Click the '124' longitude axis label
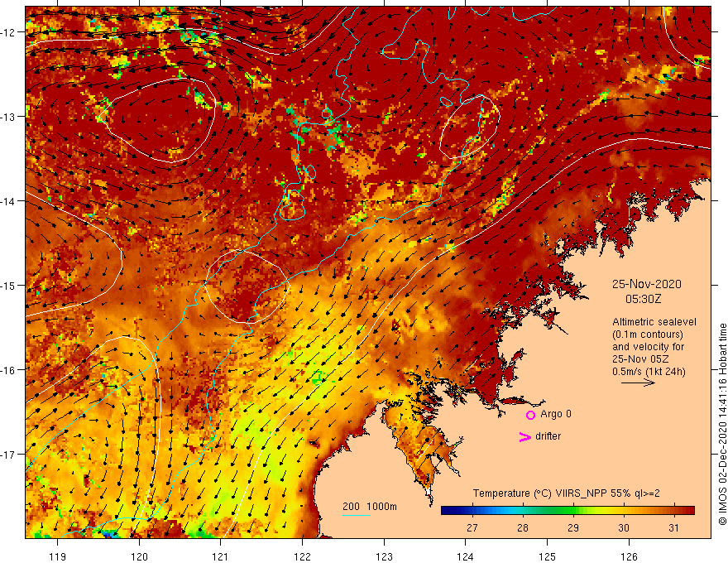 point(466,556)
